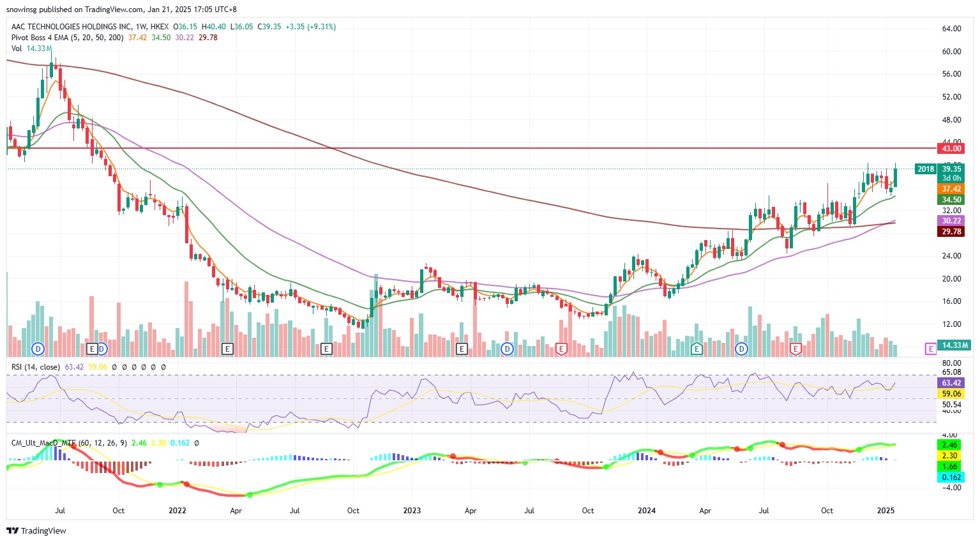Click the +3.35 (+9.31%) change value
Viewport: 980px width, 542px height.
click(x=310, y=27)
